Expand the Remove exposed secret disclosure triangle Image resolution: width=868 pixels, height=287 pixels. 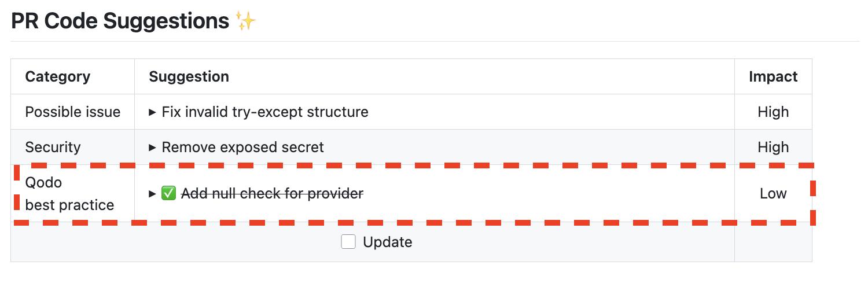[153, 148]
